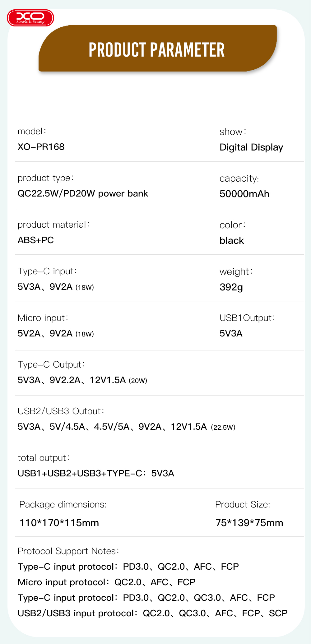Image resolution: width=311 pixels, height=644 pixels.
Task: Click the USB2/USB3 input protocol line
Action: coord(152,613)
